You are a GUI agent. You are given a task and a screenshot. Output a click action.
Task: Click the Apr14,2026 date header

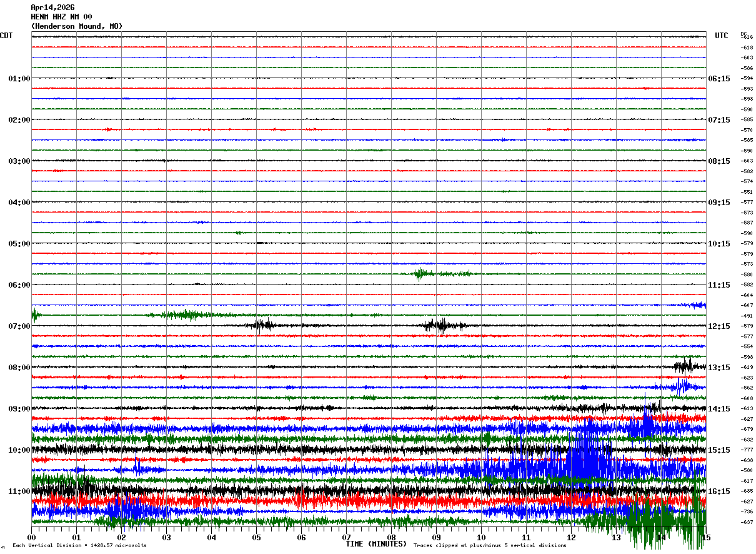tap(52, 8)
